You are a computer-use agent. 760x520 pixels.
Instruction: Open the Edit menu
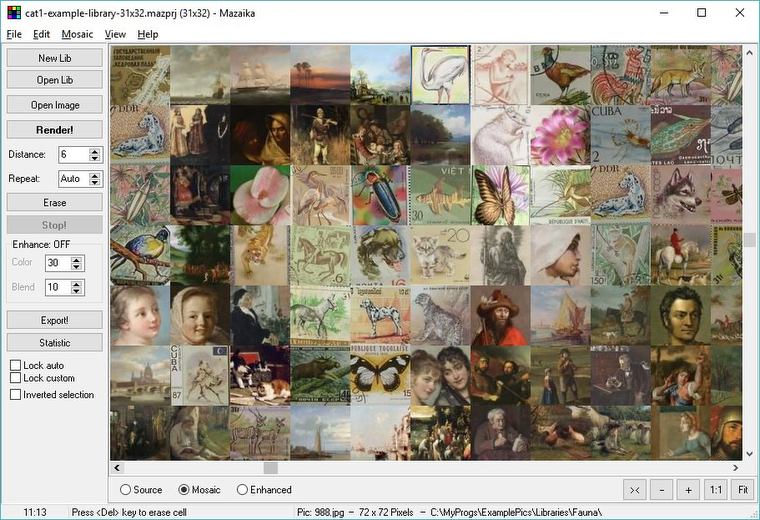(x=41, y=34)
